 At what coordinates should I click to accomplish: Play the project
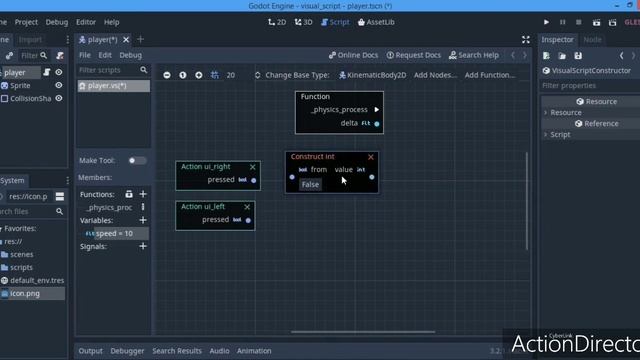546,22
